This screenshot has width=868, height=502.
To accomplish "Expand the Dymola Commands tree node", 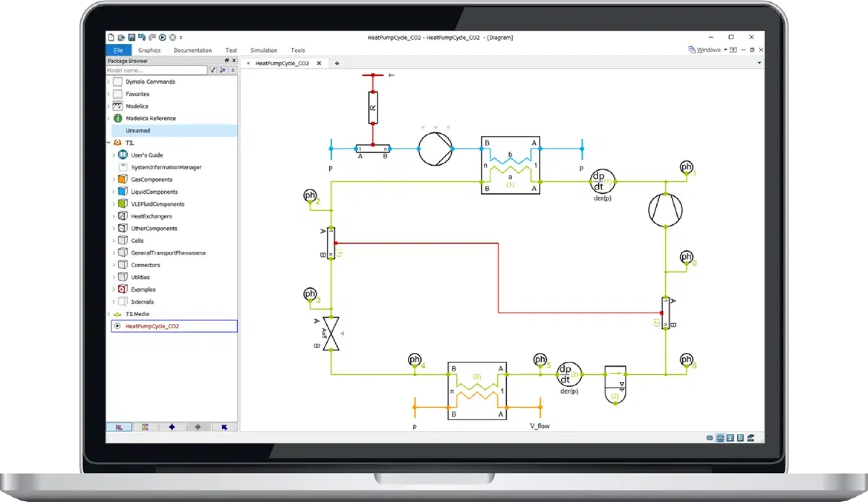I will coord(109,82).
